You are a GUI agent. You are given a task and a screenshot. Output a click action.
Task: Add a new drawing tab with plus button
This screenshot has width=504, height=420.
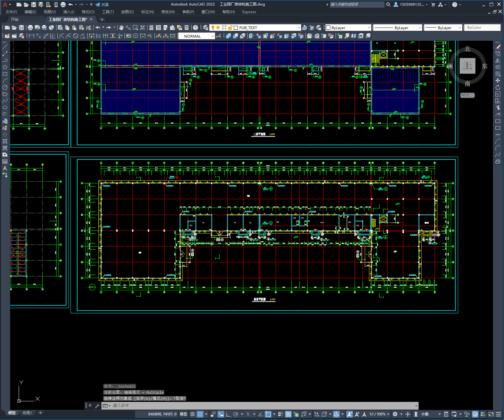click(x=102, y=19)
